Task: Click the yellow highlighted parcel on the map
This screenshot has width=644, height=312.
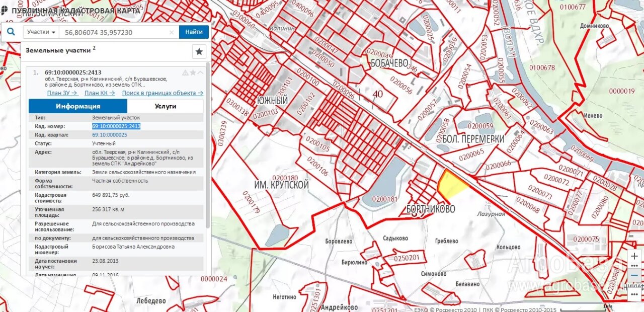Action: [450, 185]
